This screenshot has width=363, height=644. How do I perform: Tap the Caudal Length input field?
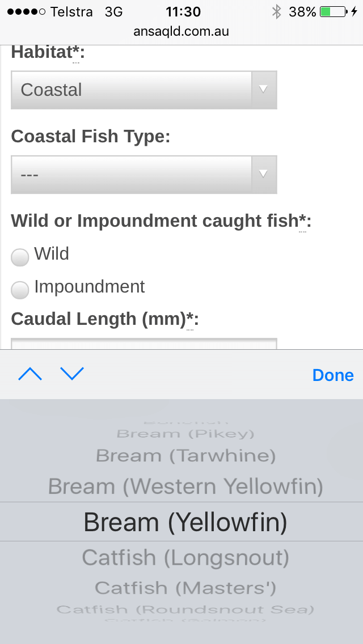(x=144, y=344)
